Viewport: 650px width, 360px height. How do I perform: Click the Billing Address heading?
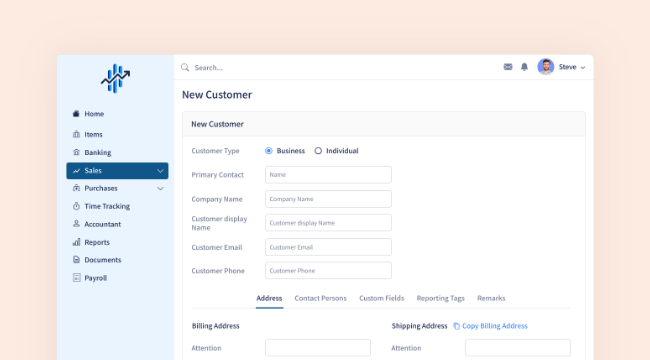coord(216,326)
